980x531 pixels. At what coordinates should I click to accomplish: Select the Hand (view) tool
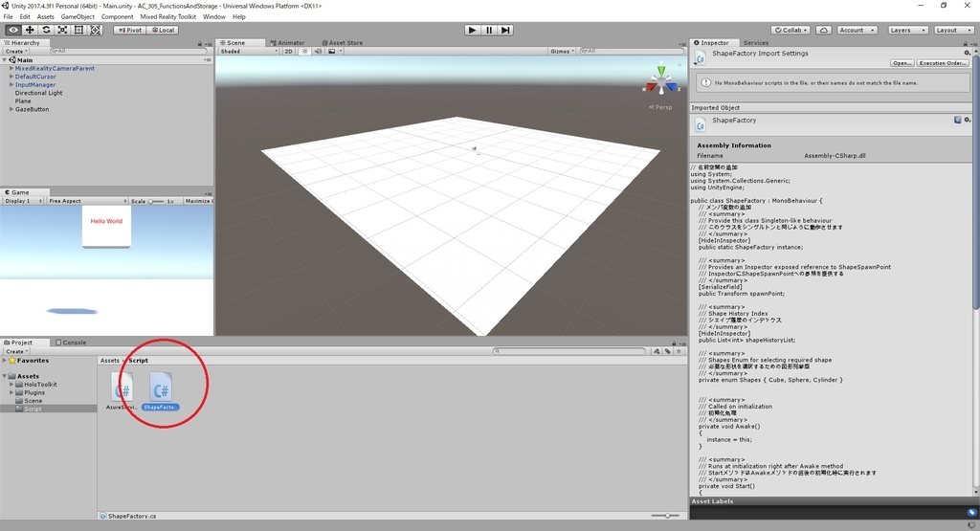tap(13, 30)
